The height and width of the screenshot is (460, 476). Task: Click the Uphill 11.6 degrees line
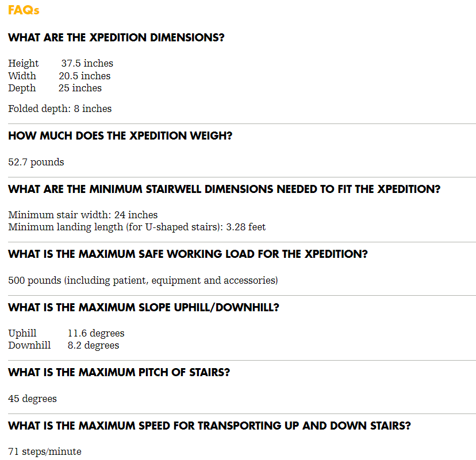[66, 334]
